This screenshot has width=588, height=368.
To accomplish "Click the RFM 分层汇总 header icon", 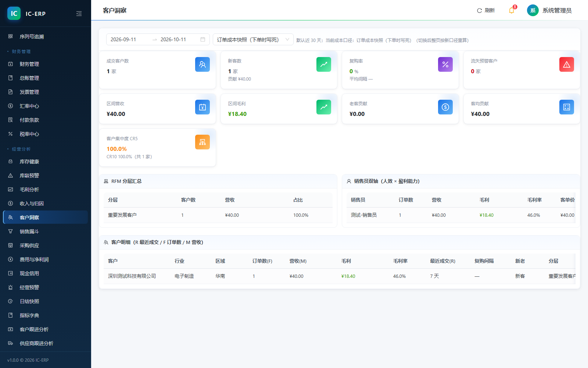I will point(106,181).
